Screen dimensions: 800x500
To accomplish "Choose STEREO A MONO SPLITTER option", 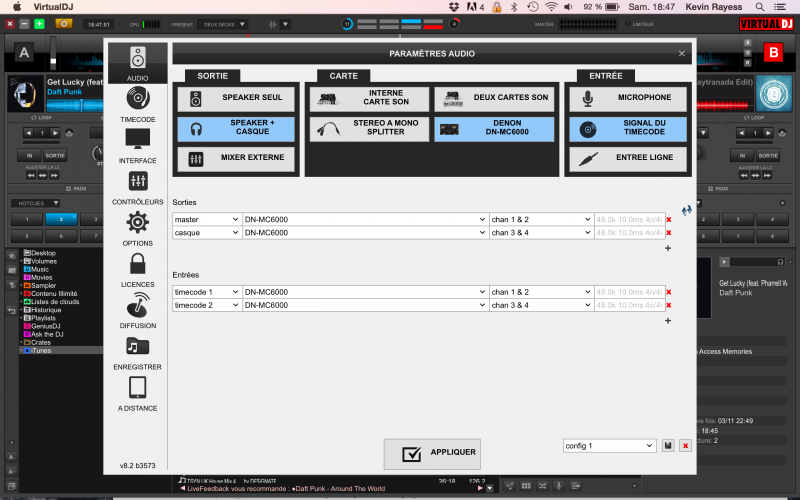I will [x=369, y=128].
